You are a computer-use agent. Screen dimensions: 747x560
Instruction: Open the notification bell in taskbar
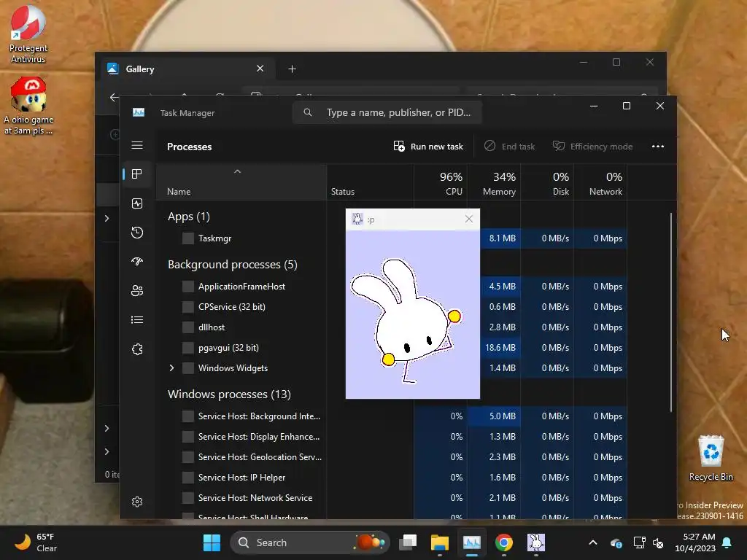coord(727,542)
